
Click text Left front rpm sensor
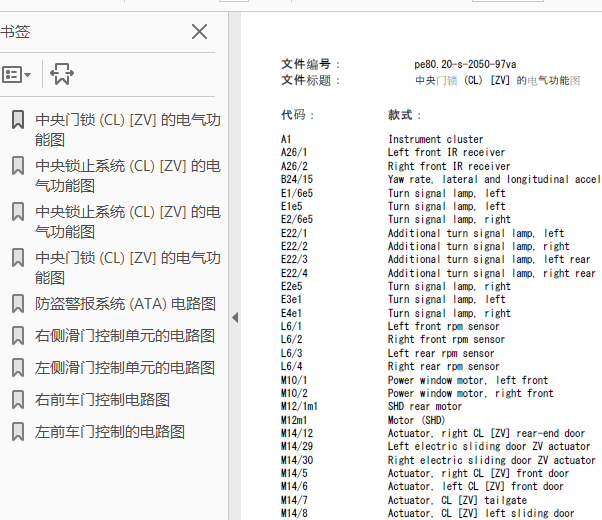click(444, 326)
